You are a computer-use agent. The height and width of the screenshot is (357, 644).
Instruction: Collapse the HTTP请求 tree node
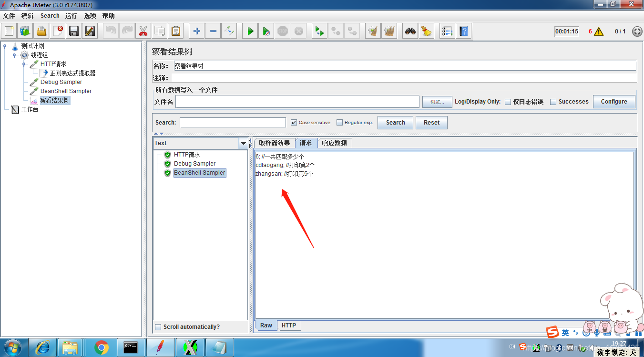pos(24,64)
